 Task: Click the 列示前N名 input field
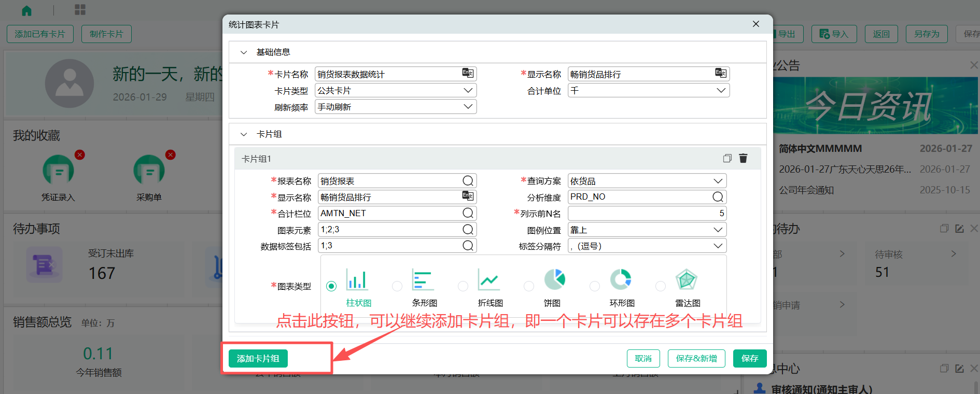(x=646, y=214)
